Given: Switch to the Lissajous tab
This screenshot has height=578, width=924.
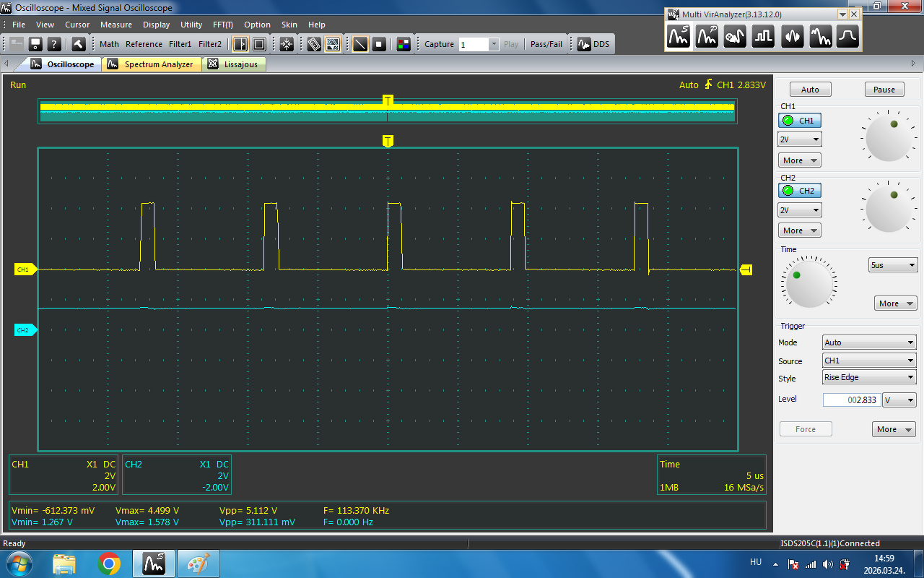Looking at the screenshot, I should [x=235, y=64].
